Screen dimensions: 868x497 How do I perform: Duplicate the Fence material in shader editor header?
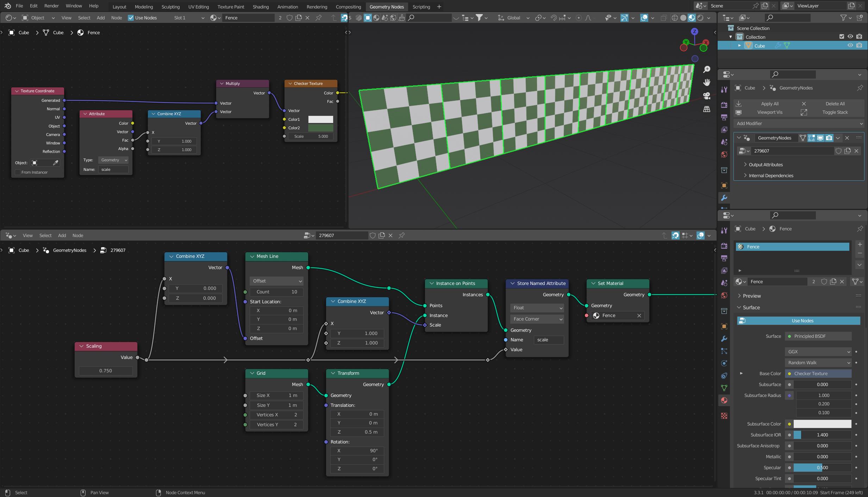click(299, 18)
